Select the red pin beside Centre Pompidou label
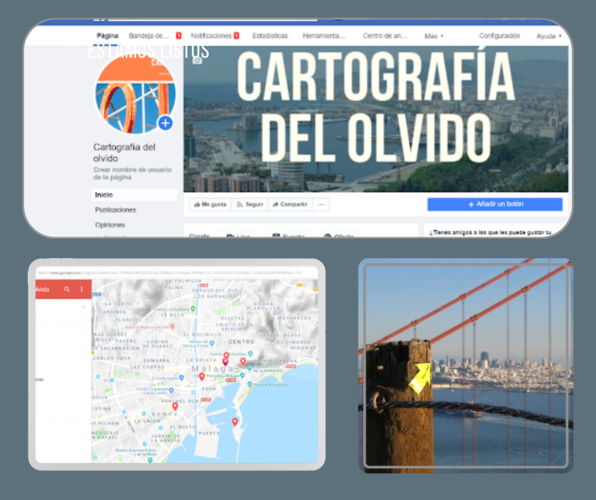 [202, 377]
